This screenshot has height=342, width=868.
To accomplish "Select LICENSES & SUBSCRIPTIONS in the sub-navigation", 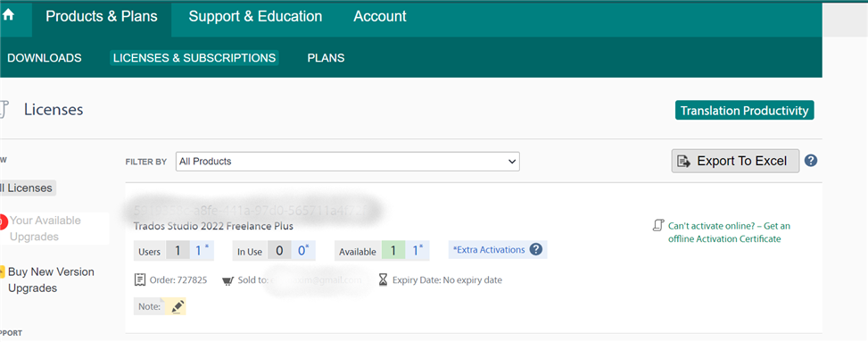I will pyautogui.click(x=194, y=58).
